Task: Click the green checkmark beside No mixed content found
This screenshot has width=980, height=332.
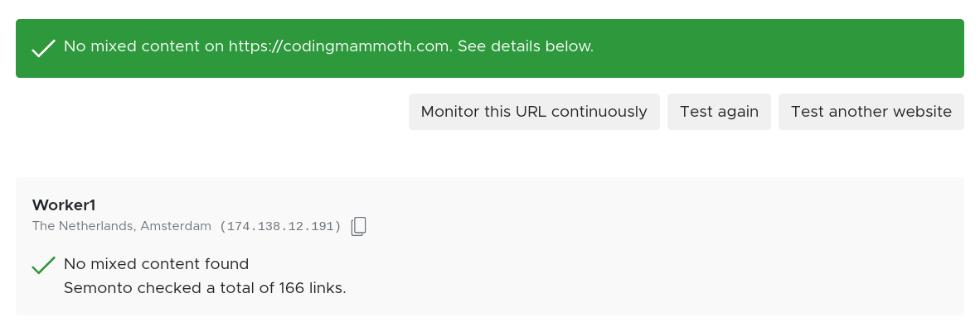Action: [x=43, y=266]
